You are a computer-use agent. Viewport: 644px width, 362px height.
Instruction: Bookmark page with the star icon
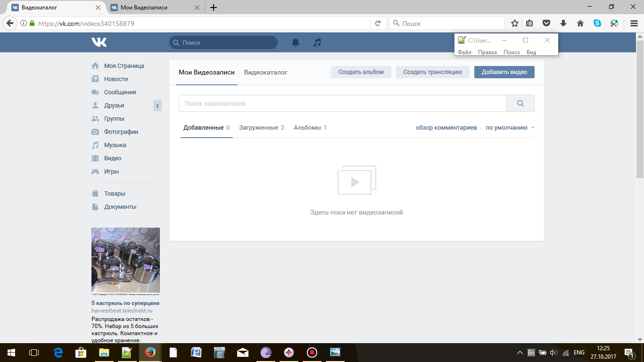tap(515, 23)
